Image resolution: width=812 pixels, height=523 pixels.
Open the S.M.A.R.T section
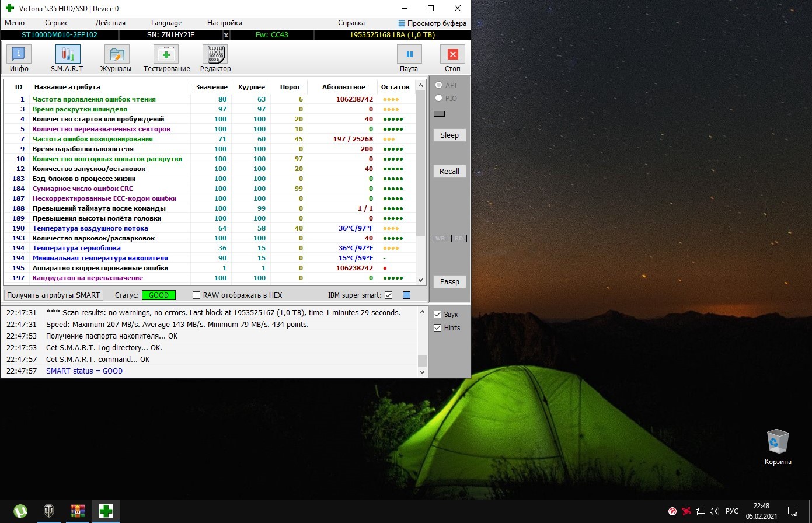(x=67, y=58)
